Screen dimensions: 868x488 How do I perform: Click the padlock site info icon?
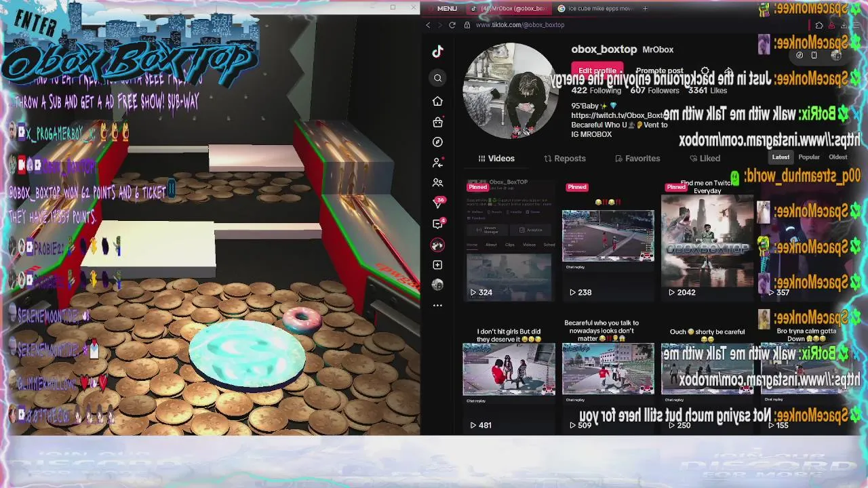coord(467,25)
